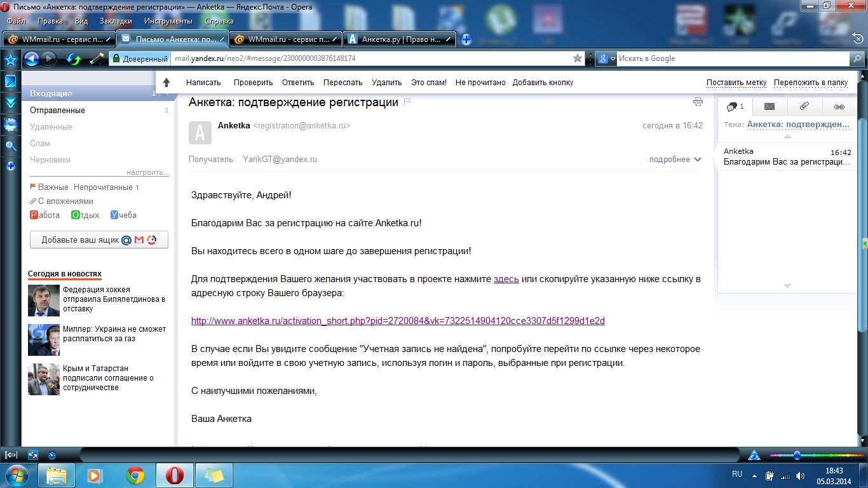Open the Файл menu
Screen dimensions: 868x488
coord(16,21)
